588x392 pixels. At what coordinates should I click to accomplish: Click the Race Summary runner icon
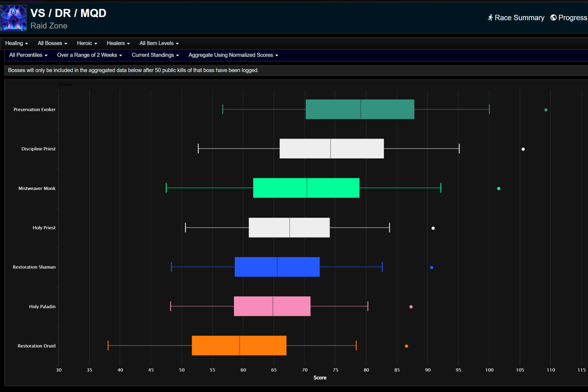pyautogui.click(x=490, y=18)
